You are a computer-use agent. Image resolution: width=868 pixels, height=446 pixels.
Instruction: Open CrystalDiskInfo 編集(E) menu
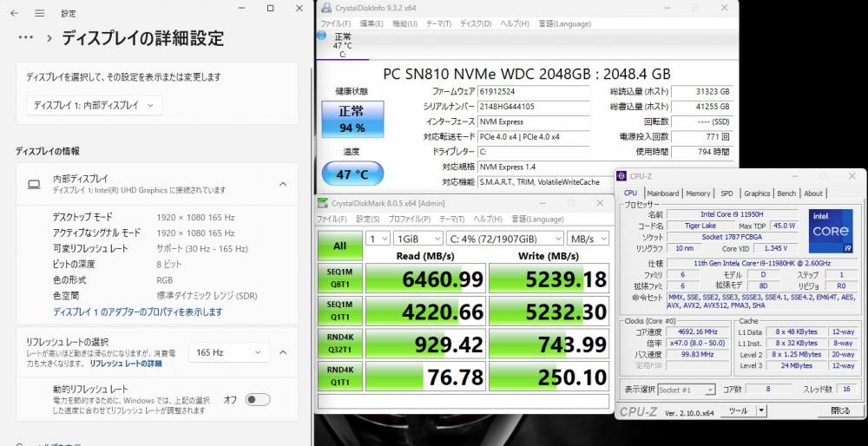click(372, 23)
